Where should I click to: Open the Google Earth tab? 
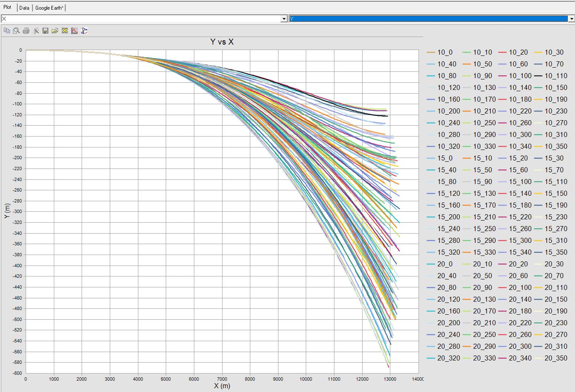click(x=49, y=8)
